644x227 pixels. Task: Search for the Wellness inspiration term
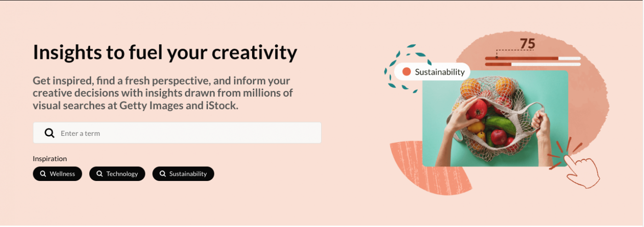click(57, 174)
